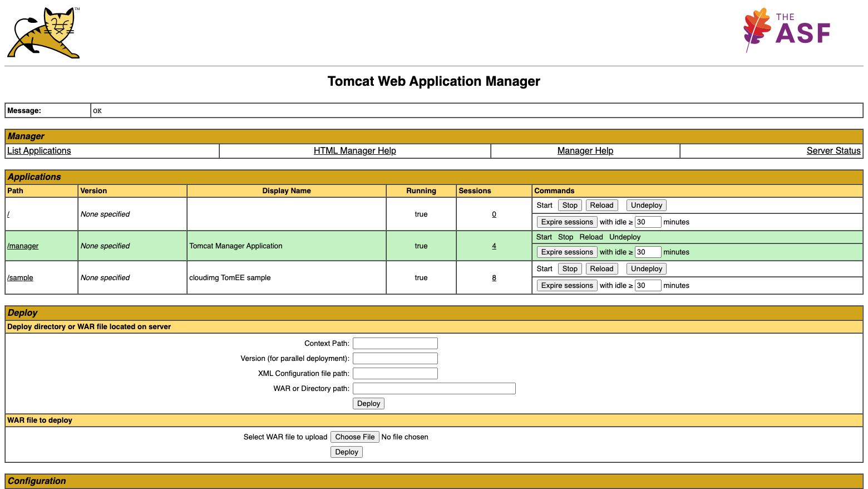Focus the Version parallel deployment field
The height and width of the screenshot is (489, 868).
[x=395, y=359]
